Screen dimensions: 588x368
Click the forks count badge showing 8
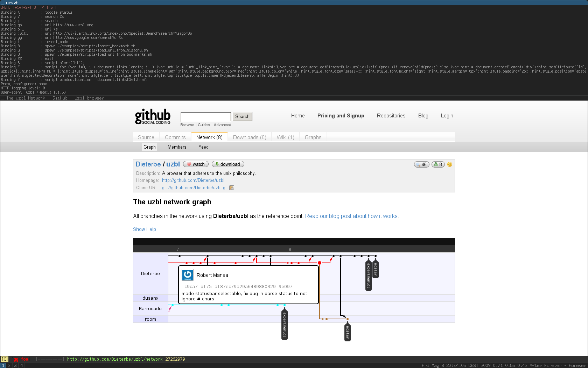point(438,164)
